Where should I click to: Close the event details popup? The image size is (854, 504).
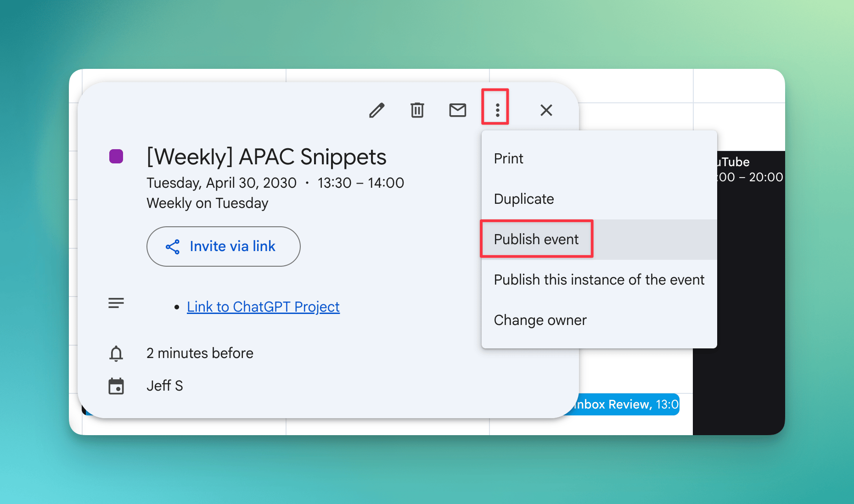coord(546,110)
